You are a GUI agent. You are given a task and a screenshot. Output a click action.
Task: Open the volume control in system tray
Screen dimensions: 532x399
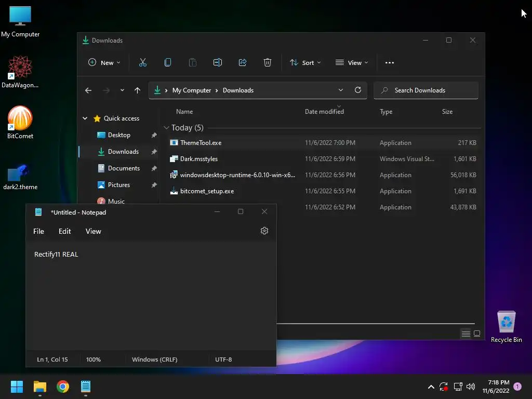[x=471, y=387]
